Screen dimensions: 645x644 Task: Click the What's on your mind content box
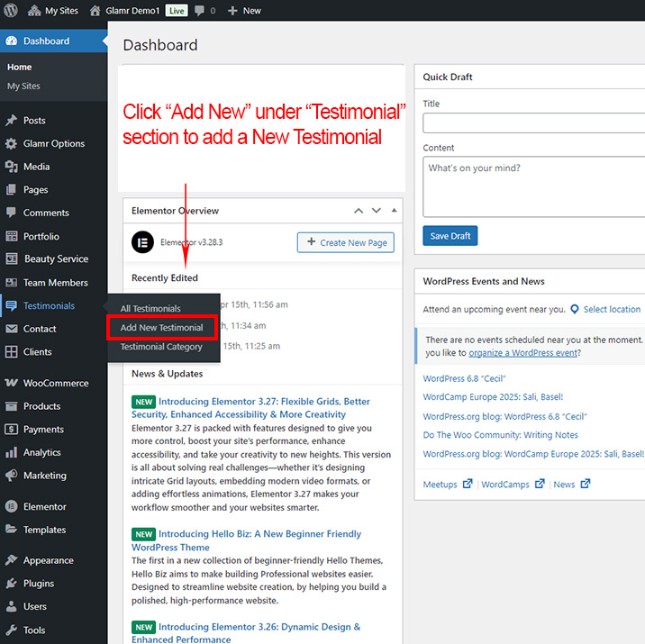[534, 186]
